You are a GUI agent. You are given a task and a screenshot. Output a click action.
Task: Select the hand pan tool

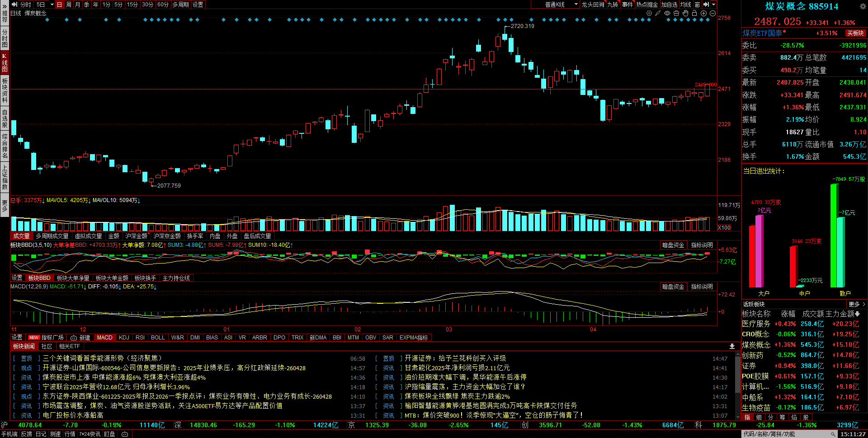tap(685, 13)
